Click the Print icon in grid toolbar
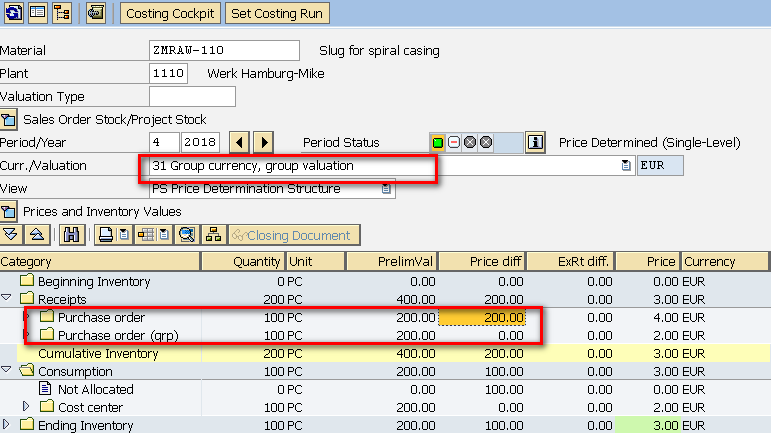The height and width of the screenshot is (433, 771). coord(104,235)
